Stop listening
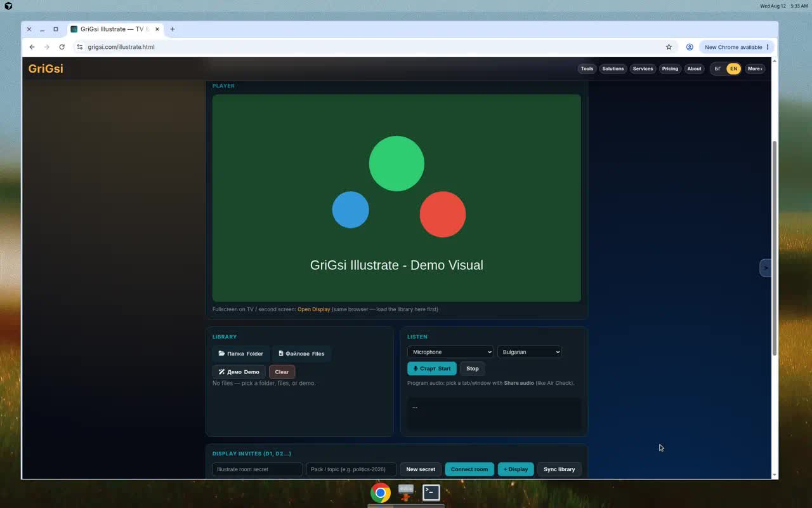Screen dimensions: 812x508 tap(473, 368)
